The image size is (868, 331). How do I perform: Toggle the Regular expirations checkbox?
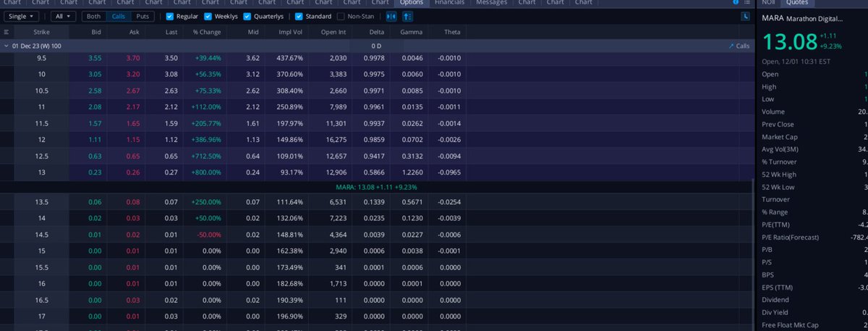pyautogui.click(x=170, y=16)
